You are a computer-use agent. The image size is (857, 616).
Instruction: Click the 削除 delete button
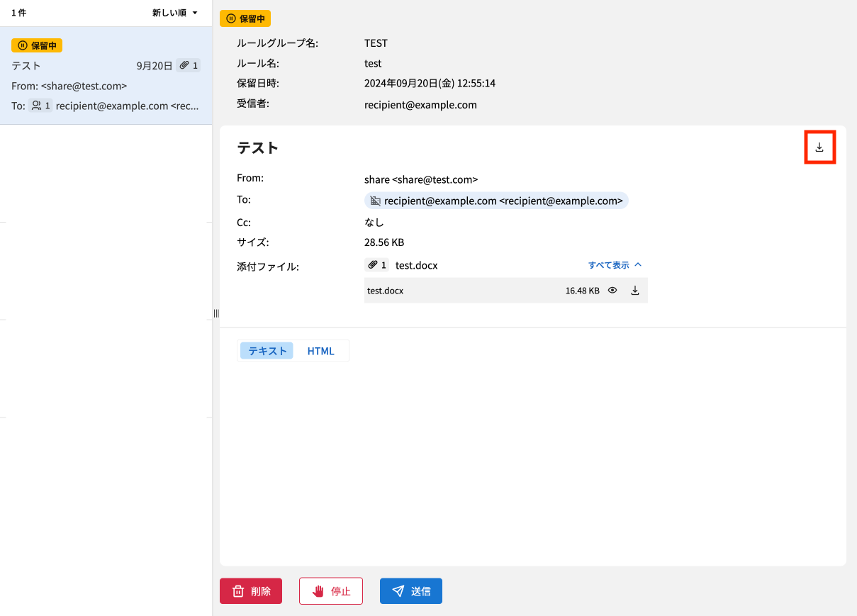pos(251,591)
